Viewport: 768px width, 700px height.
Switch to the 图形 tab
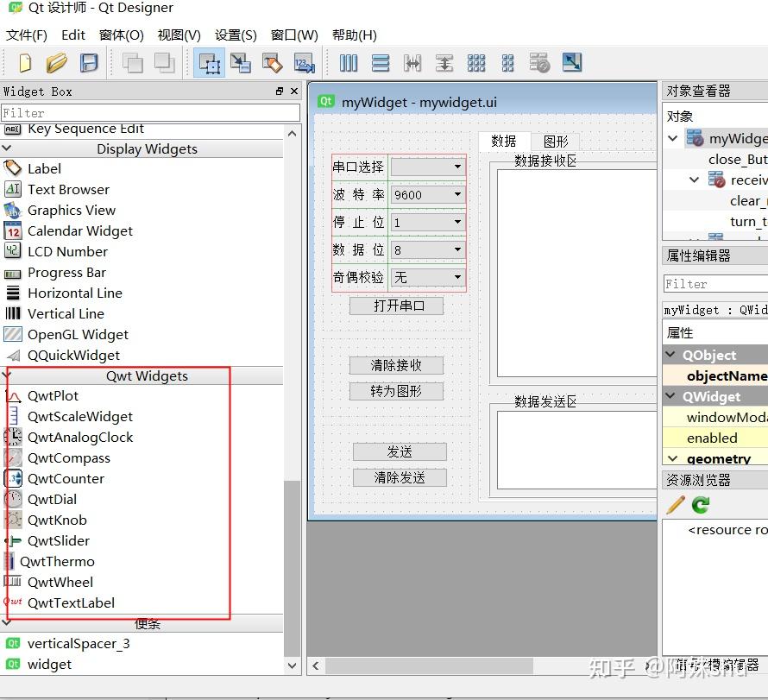(x=556, y=142)
